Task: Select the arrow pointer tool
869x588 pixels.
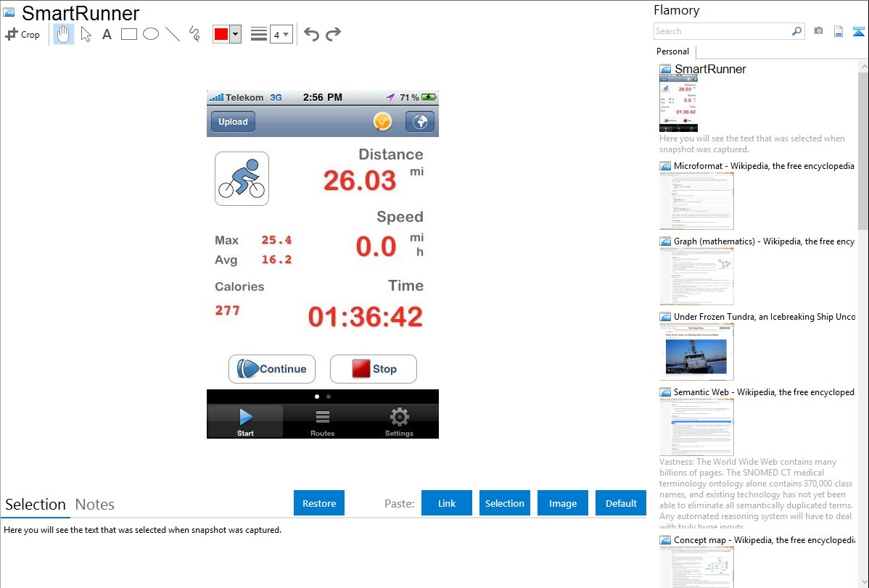Action: pos(86,34)
